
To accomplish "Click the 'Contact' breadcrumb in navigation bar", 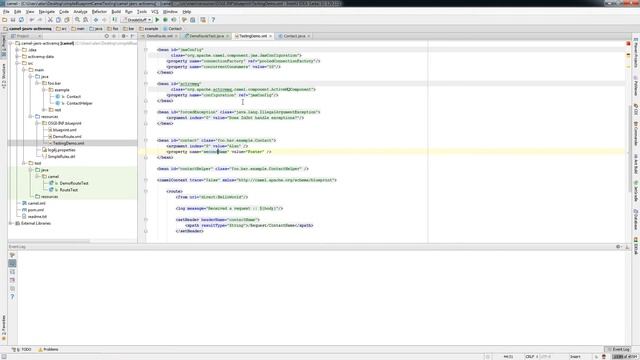I will tap(173, 29).
